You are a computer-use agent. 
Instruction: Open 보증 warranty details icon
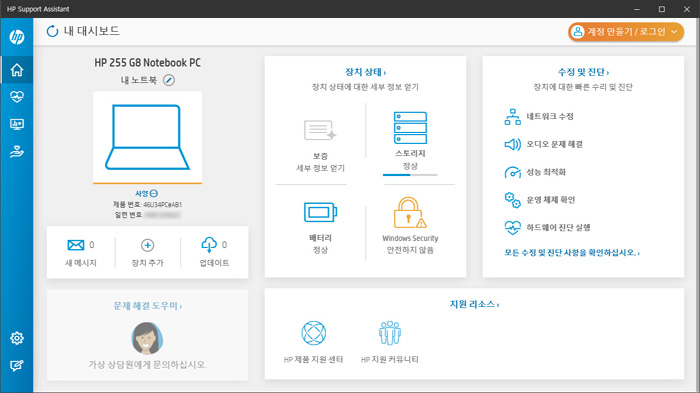[x=320, y=130]
